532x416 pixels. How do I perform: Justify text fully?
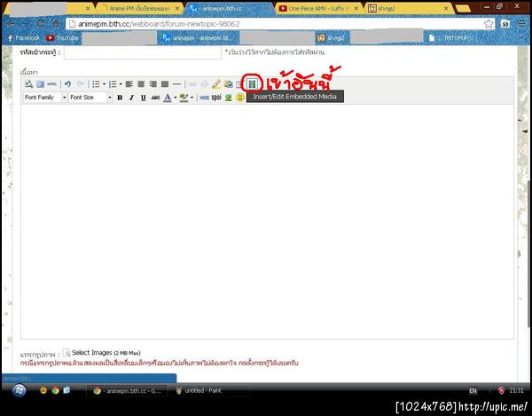tap(165, 84)
